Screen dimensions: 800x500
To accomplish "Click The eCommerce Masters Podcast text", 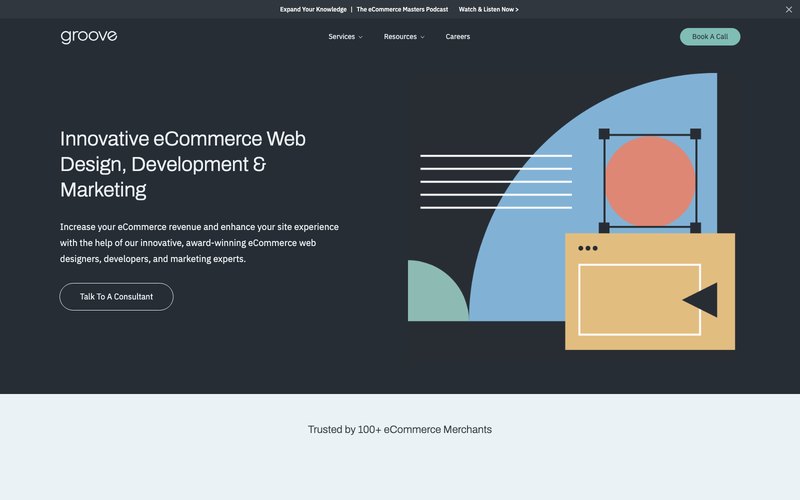I will point(402,9).
